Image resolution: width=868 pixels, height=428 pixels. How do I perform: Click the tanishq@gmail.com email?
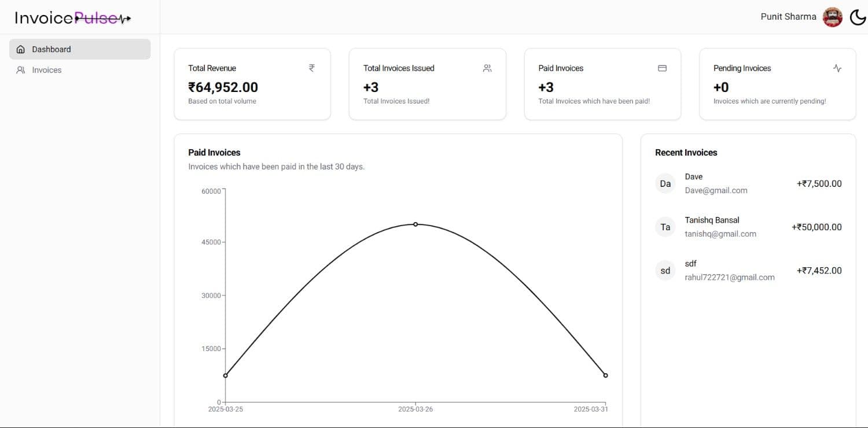(720, 234)
